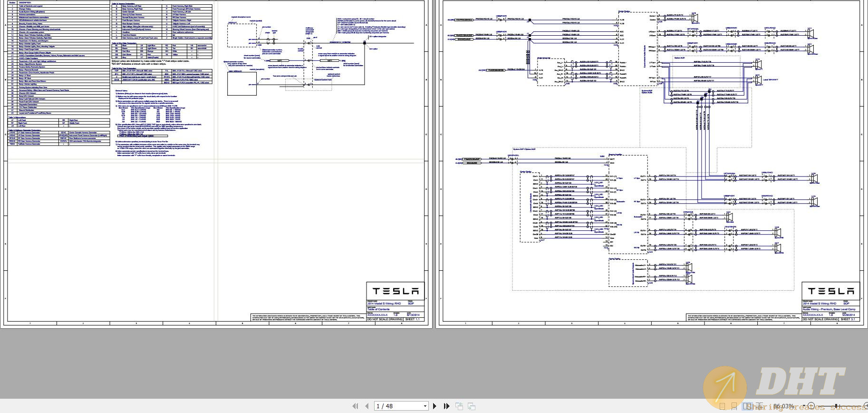Open the page number dropdown arrow
Screen dimensions: 868x413
(x=425, y=406)
